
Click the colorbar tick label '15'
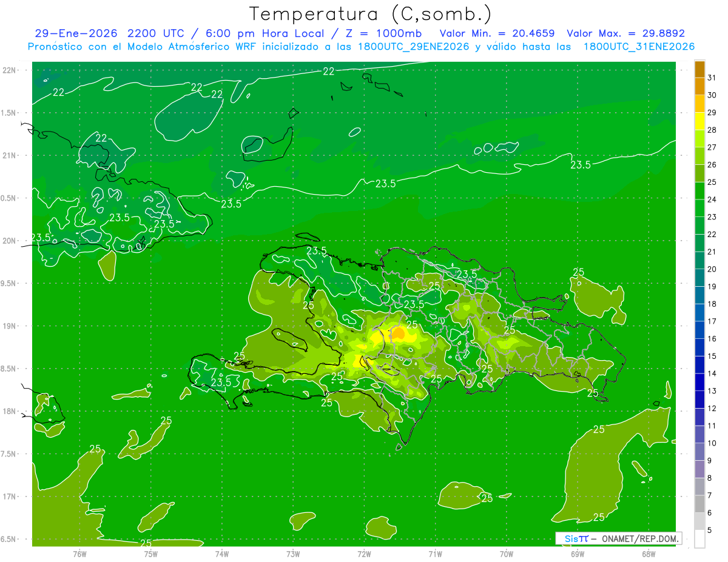click(x=712, y=356)
